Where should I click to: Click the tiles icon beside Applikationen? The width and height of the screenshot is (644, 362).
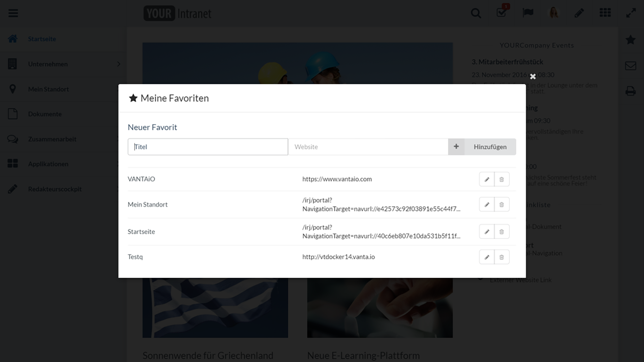[12, 164]
